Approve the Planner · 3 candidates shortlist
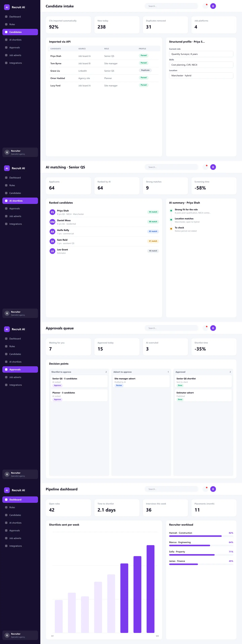242x644 pixels. (57, 399)
